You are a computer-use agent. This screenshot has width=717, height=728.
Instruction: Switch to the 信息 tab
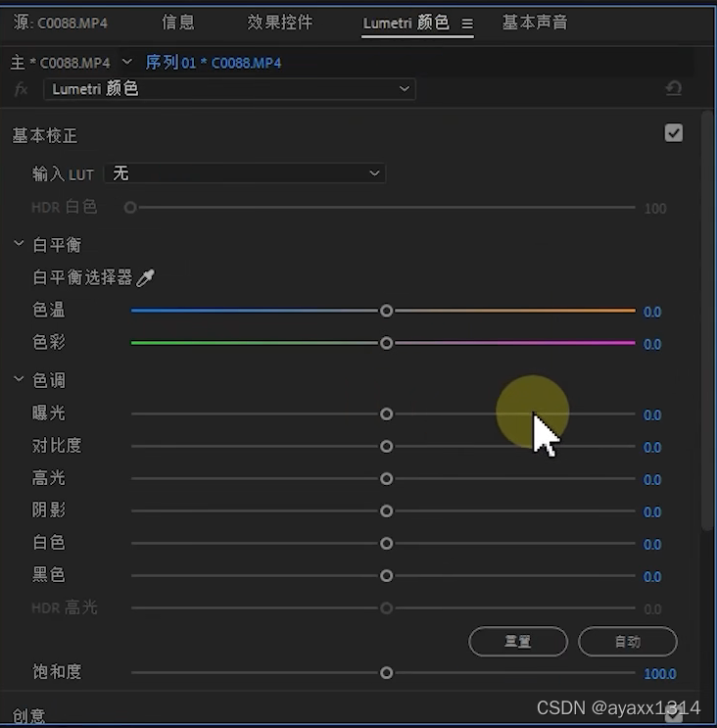(x=178, y=23)
